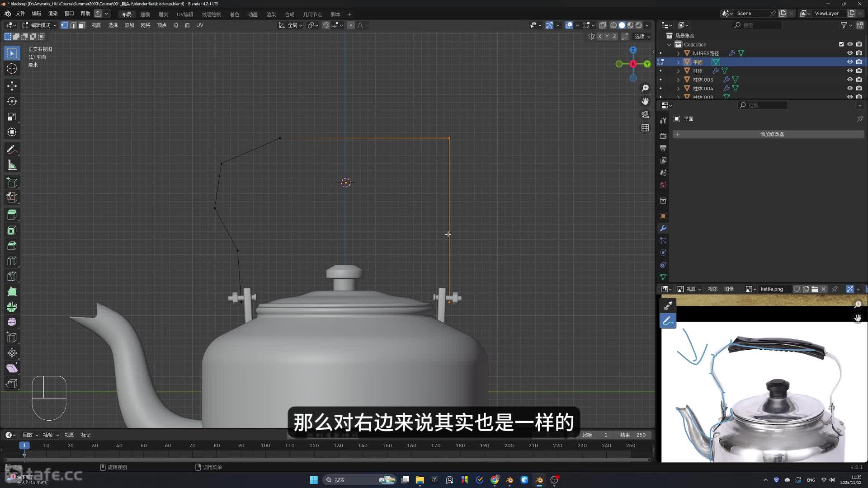Activate the Annotate pencil tool

point(12,150)
